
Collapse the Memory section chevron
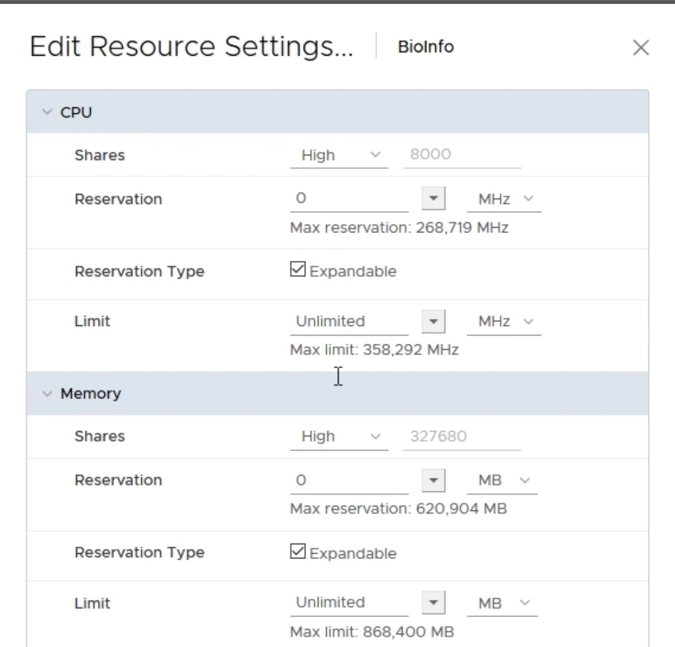47,394
